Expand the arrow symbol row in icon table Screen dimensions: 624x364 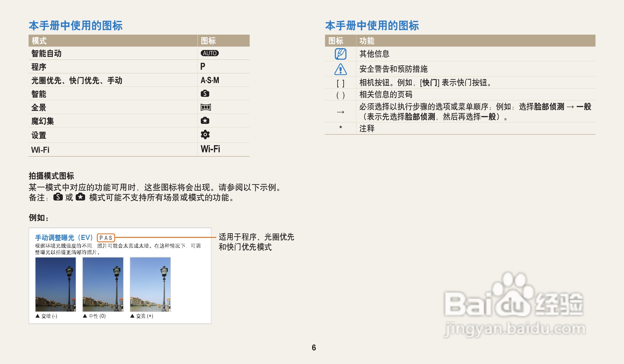[x=341, y=113]
